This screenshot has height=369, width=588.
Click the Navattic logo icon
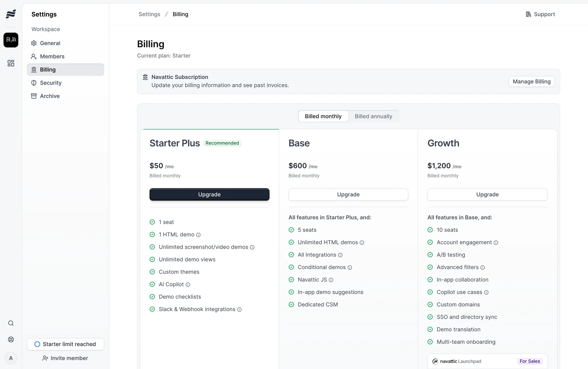coord(11,14)
